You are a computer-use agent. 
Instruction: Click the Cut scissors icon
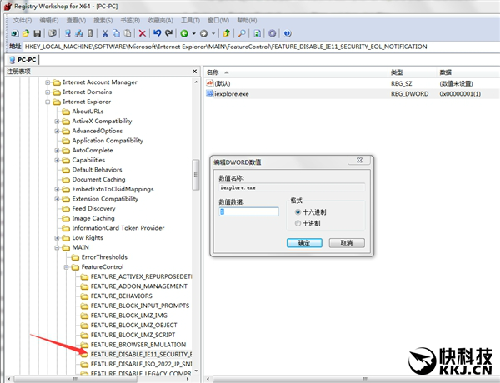click(x=105, y=33)
